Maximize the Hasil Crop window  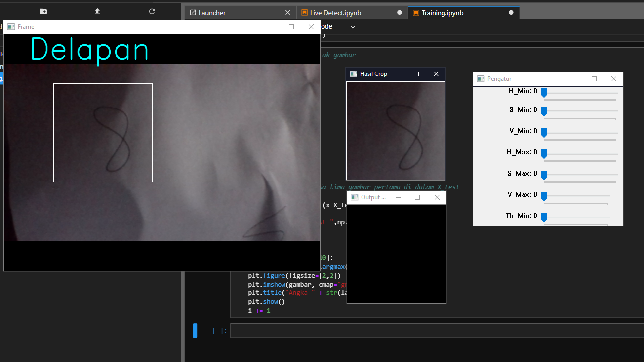(416, 74)
